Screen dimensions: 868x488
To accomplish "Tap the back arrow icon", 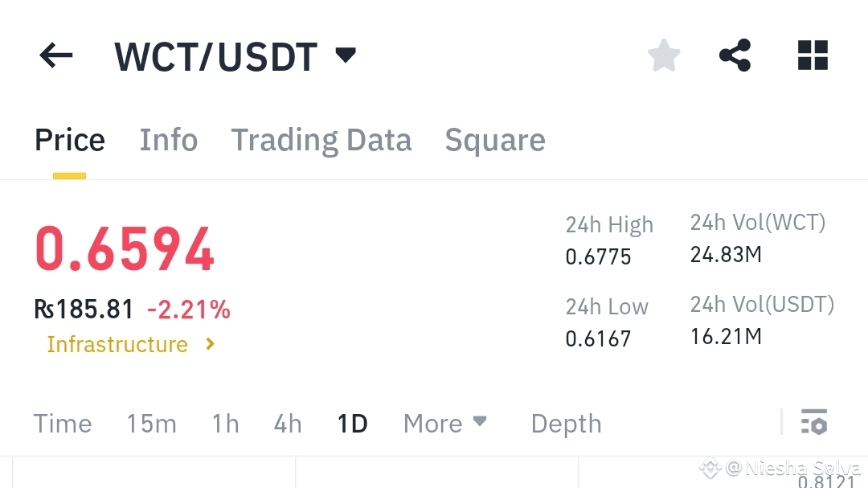I will tap(55, 56).
